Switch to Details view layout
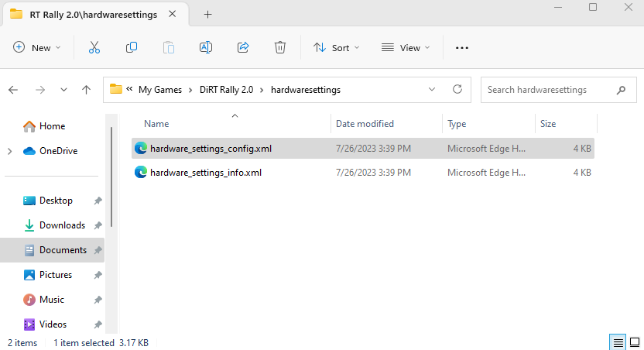The image size is (644, 350). (618, 342)
